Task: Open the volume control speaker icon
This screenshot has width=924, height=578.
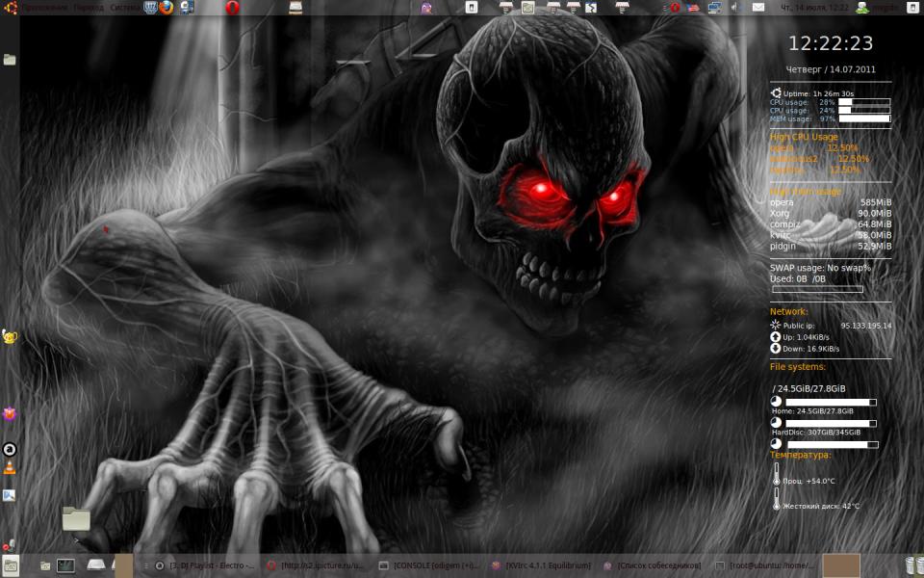Action: [x=734, y=8]
